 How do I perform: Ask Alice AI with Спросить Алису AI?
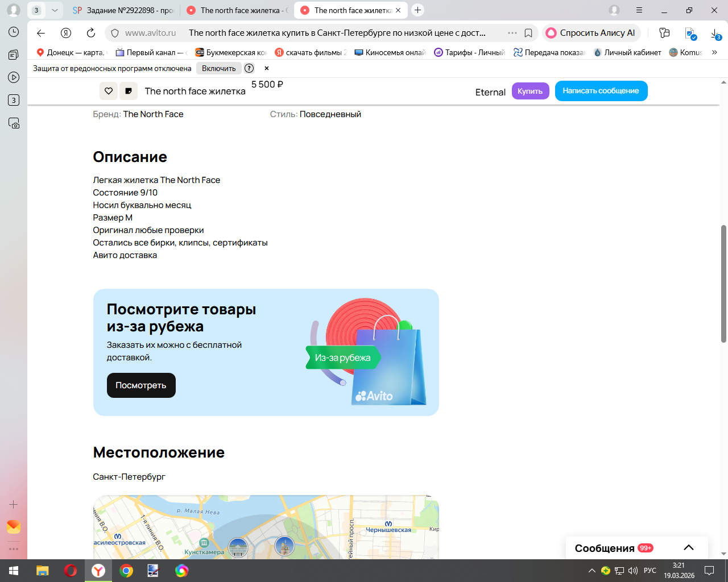click(591, 33)
